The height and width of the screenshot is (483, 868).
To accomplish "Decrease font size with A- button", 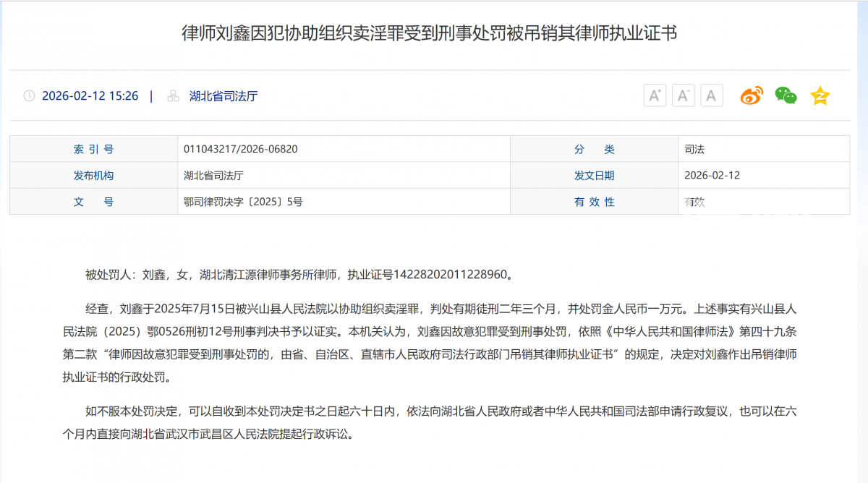I will pos(683,95).
